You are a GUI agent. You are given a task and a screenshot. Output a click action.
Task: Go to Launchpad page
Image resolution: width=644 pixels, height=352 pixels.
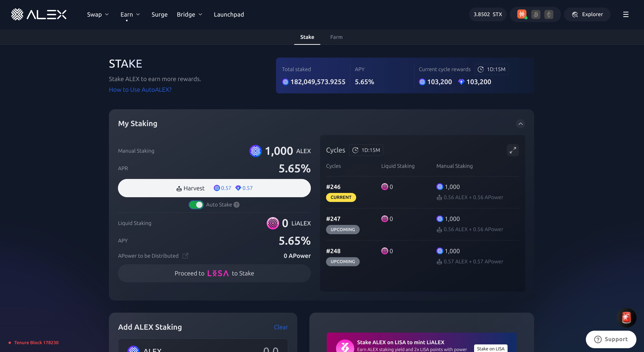click(x=229, y=14)
